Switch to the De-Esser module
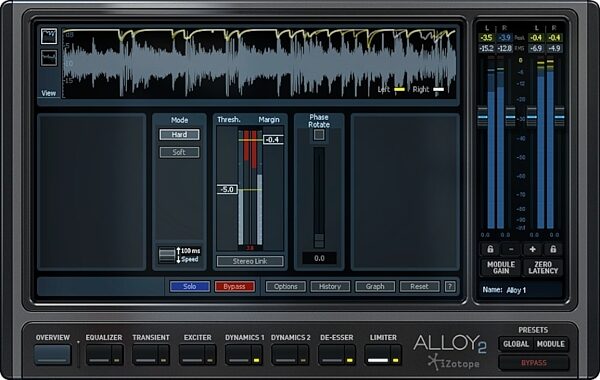600x380 pixels. (x=331, y=355)
